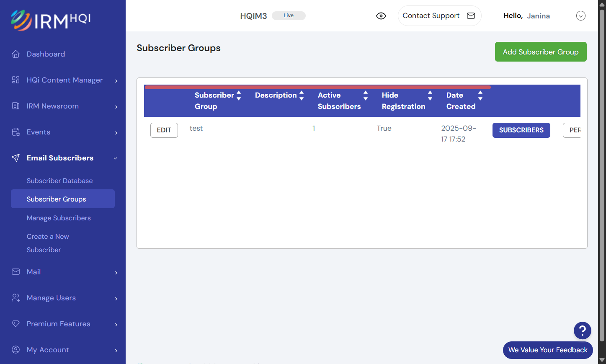Click SUBSCRIBERS button for test group
Screen dimensions: 606x364
tap(521, 130)
